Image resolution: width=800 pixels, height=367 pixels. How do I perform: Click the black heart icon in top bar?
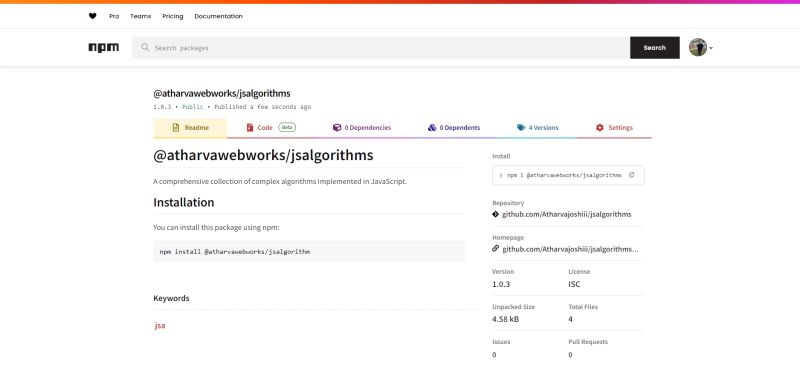click(92, 16)
